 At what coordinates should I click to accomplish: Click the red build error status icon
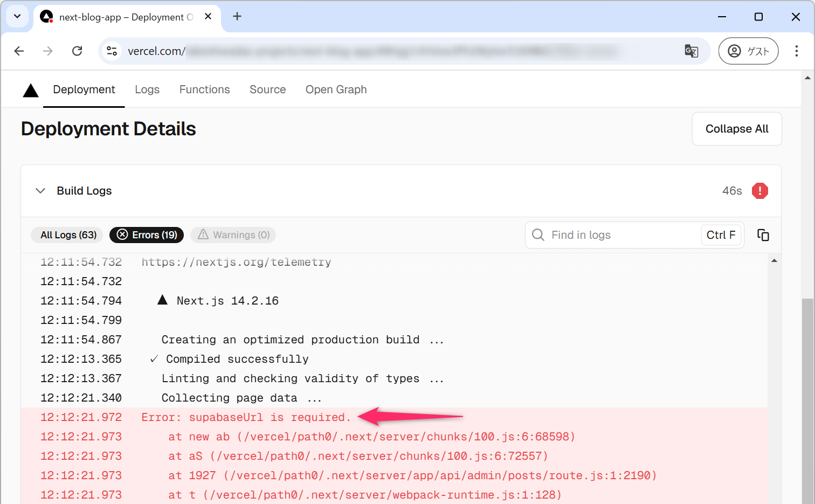click(x=759, y=191)
